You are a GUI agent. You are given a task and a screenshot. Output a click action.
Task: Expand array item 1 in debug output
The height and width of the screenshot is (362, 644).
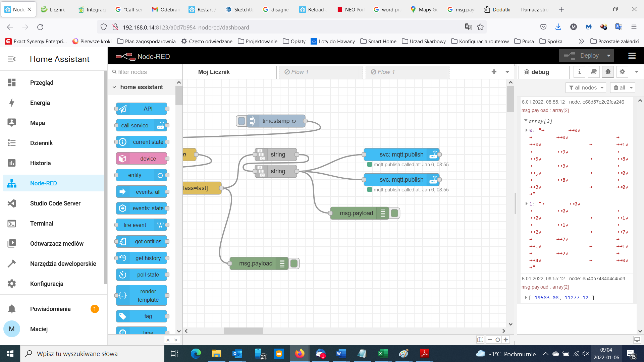coord(527,203)
